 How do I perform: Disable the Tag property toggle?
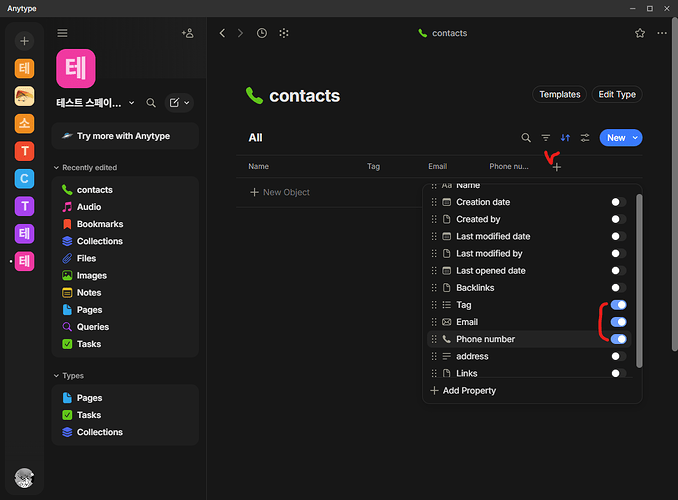(x=618, y=305)
